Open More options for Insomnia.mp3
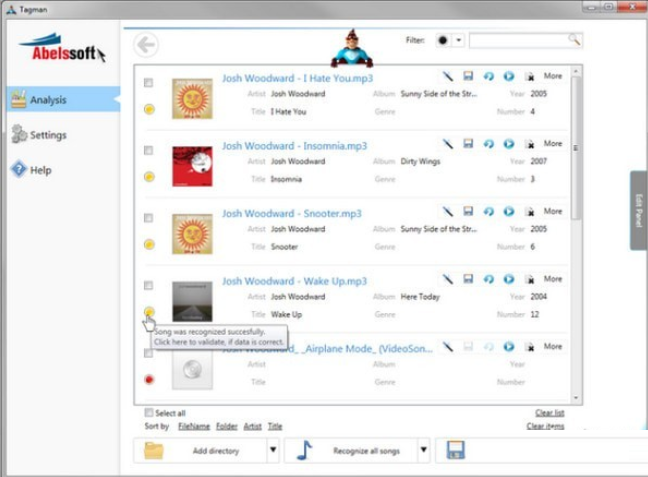This screenshot has height=477, width=648. (553, 144)
